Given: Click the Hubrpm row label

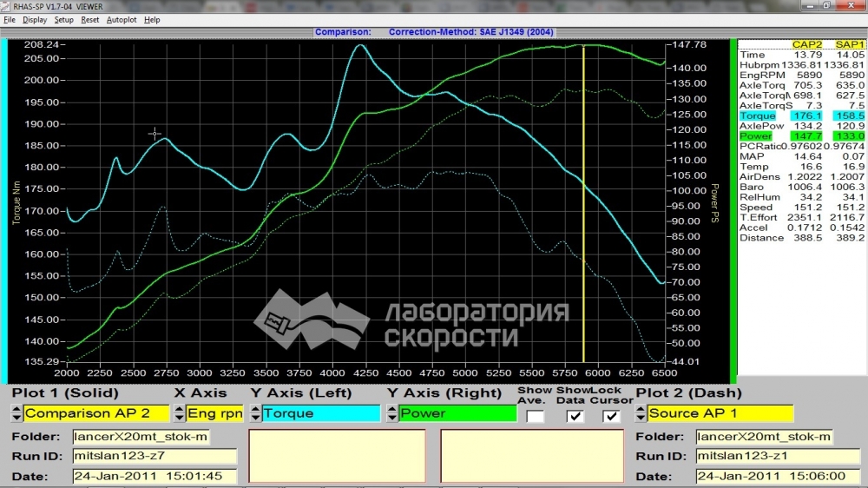Looking at the screenshot, I should click(x=759, y=65).
